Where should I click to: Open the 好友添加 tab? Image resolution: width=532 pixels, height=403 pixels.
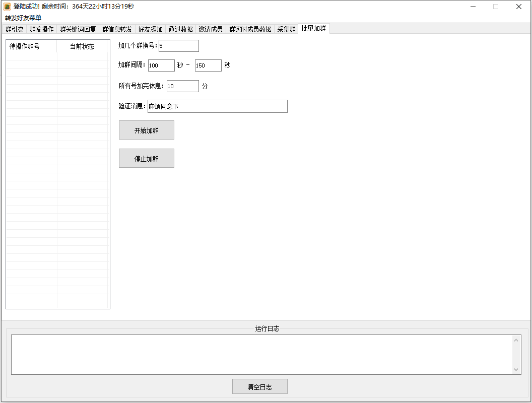(150, 29)
